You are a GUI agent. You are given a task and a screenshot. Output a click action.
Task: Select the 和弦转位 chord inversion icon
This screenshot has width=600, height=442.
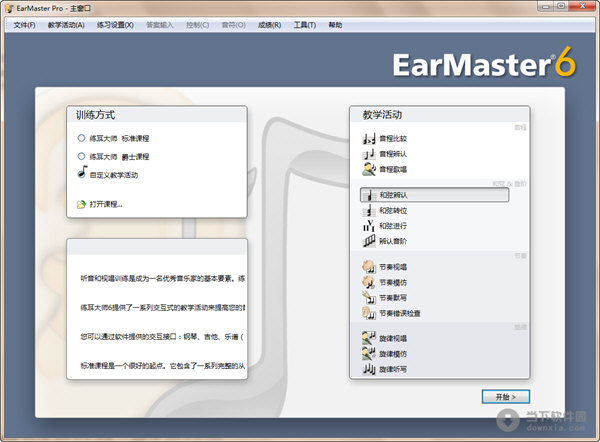point(369,210)
